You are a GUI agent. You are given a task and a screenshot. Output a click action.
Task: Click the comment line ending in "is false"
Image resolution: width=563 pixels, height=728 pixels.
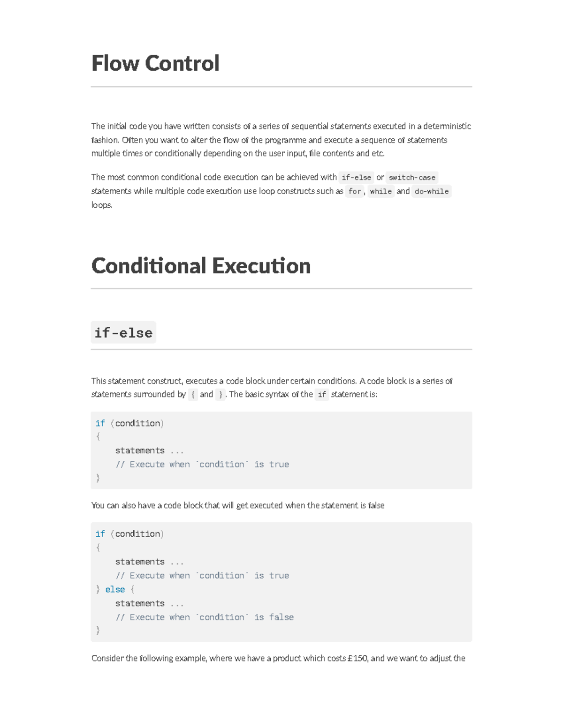[x=205, y=617]
